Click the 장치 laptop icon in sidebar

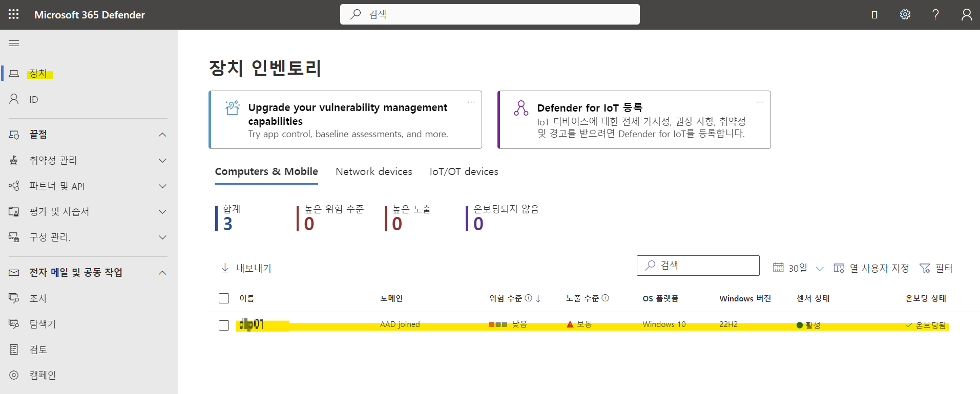click(14, 73)
